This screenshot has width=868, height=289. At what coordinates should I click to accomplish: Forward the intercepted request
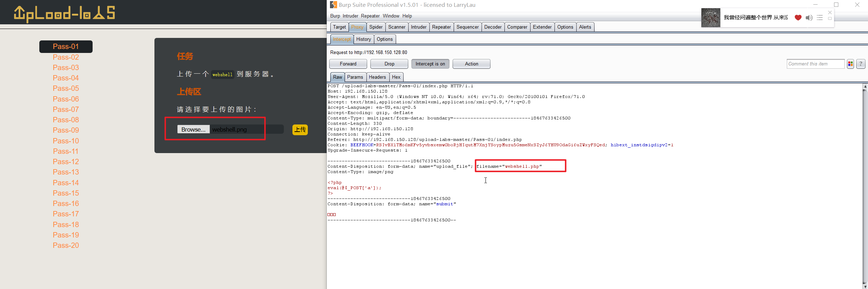pos(348,64)
